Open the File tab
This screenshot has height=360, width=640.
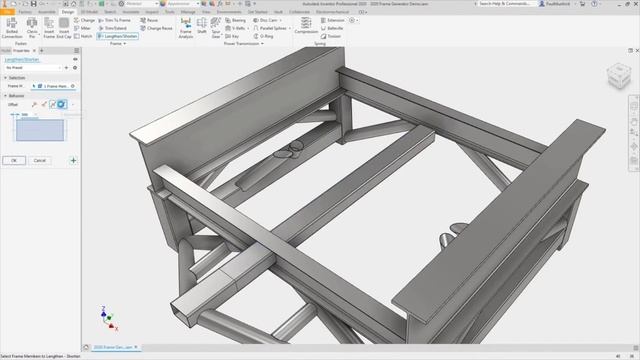pyautogui.click(x=7, y=12)
